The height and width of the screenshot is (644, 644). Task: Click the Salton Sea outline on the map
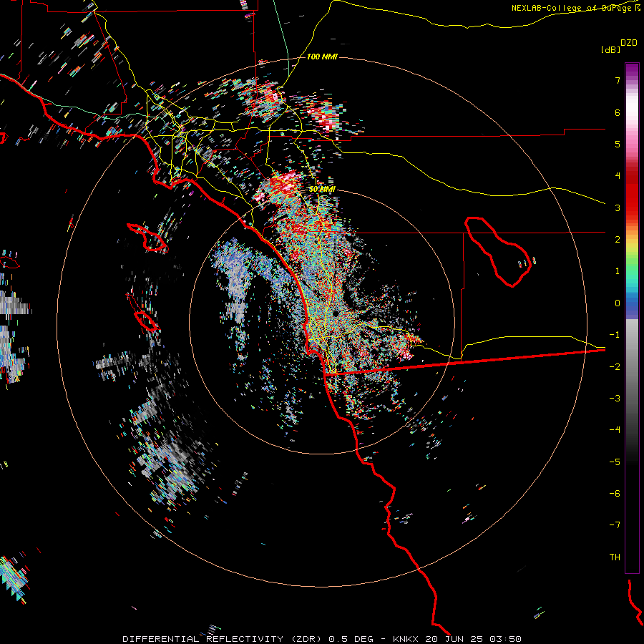[498, 251]
